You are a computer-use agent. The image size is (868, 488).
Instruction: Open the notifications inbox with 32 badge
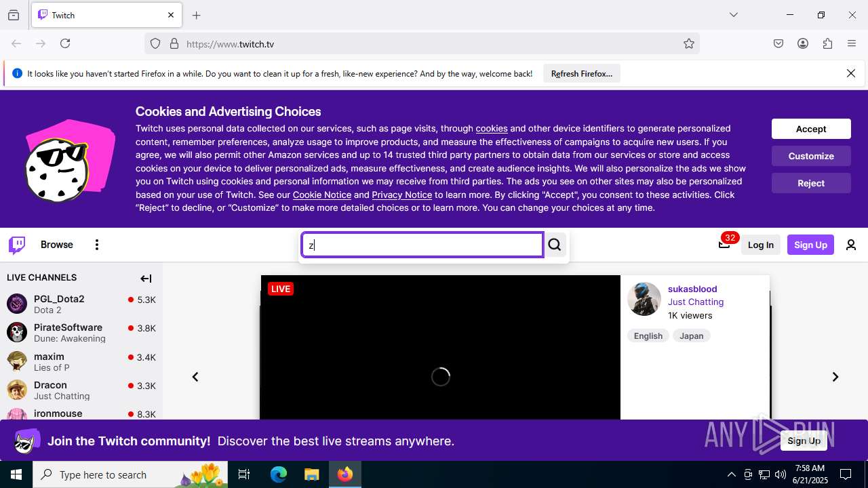[x=724, y=244]
